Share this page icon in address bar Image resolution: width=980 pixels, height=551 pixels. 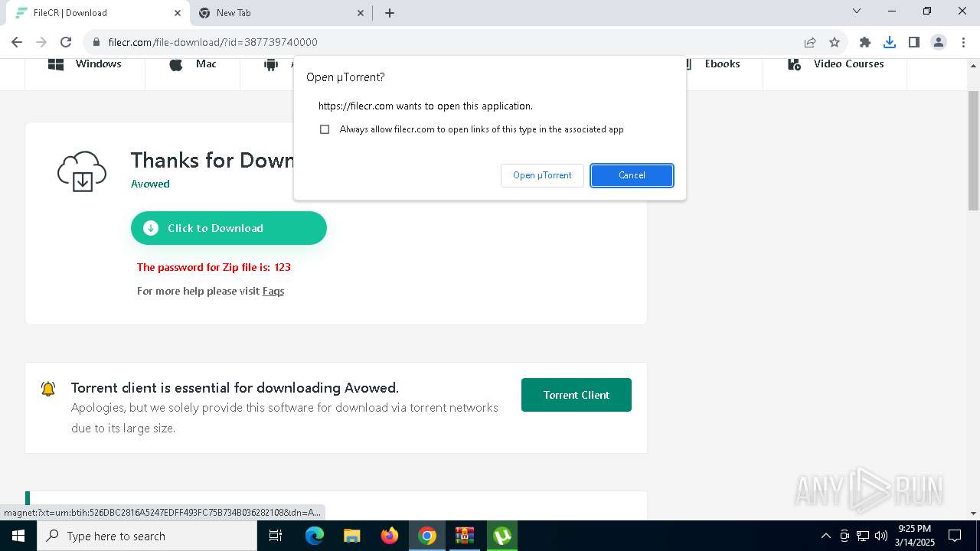pos(809,42)
